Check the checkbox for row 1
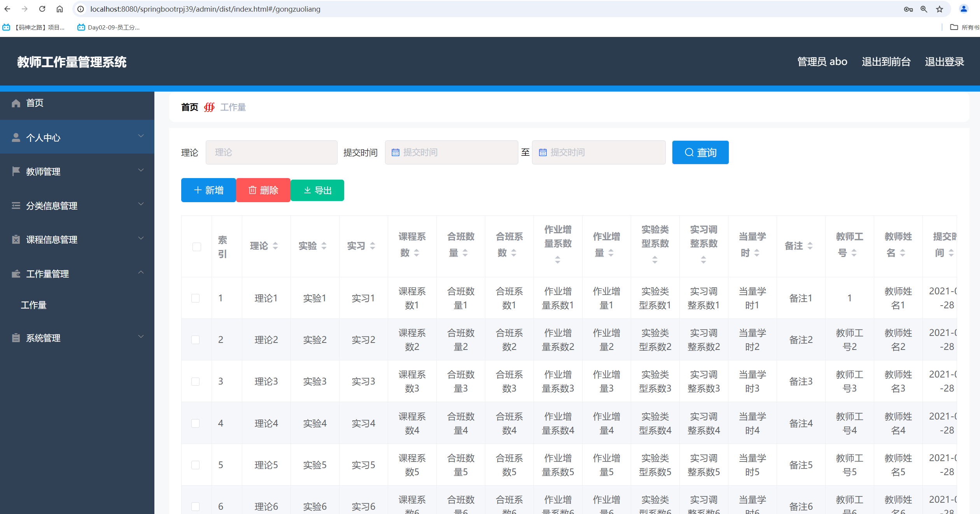 coord(196,298)
